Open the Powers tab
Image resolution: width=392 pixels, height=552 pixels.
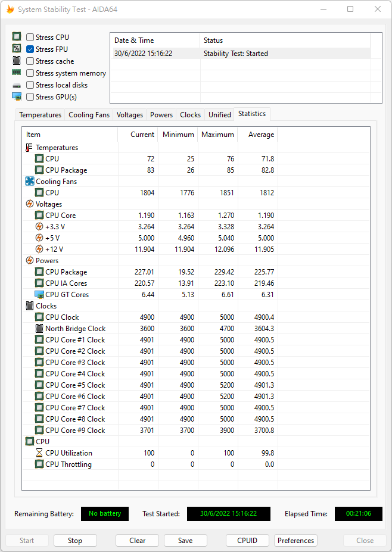161,115
